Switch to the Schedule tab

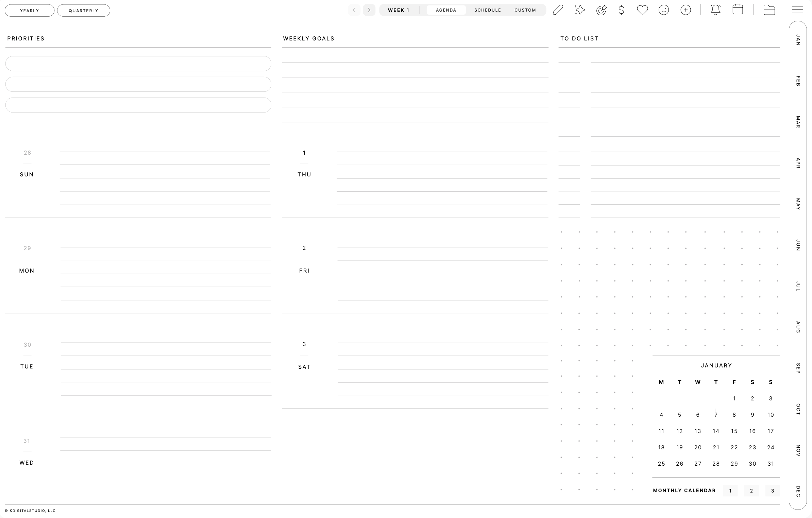(x=488, y=10)
